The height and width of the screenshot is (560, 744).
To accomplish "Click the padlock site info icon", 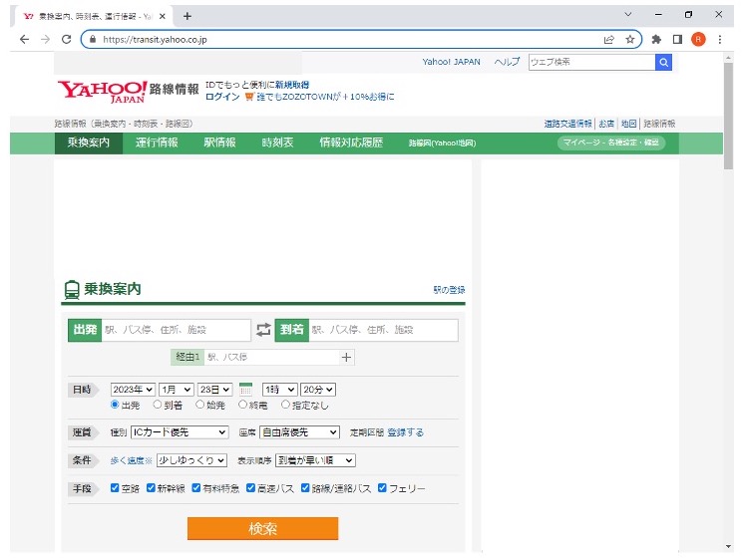I will pos(93,39).
